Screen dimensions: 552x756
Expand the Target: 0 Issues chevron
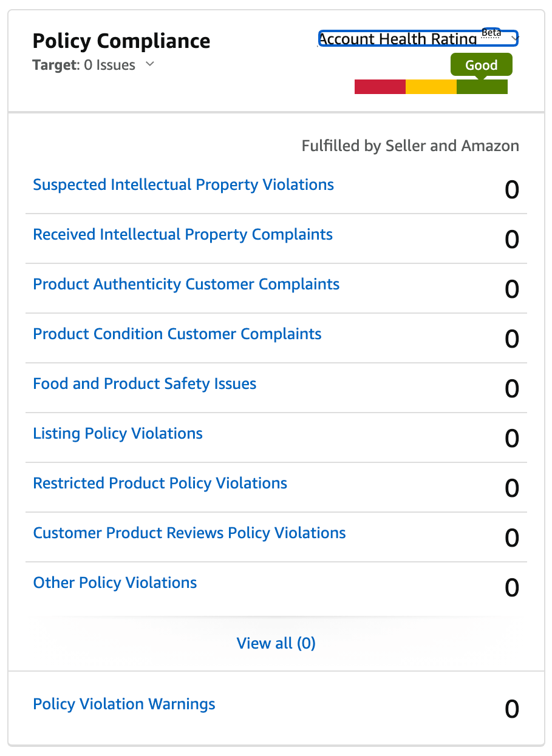149,65
